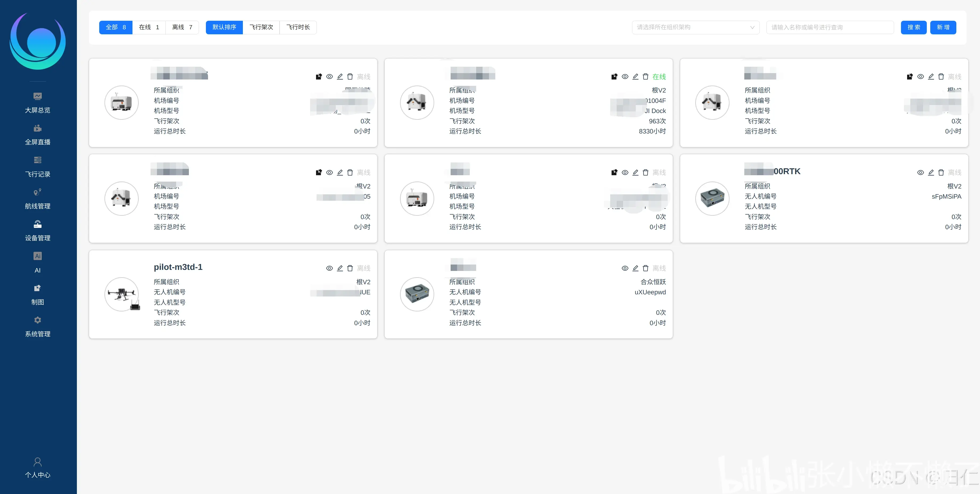View details of the 在线 dock card
This screenshot has height=494, width=980.
625,76
